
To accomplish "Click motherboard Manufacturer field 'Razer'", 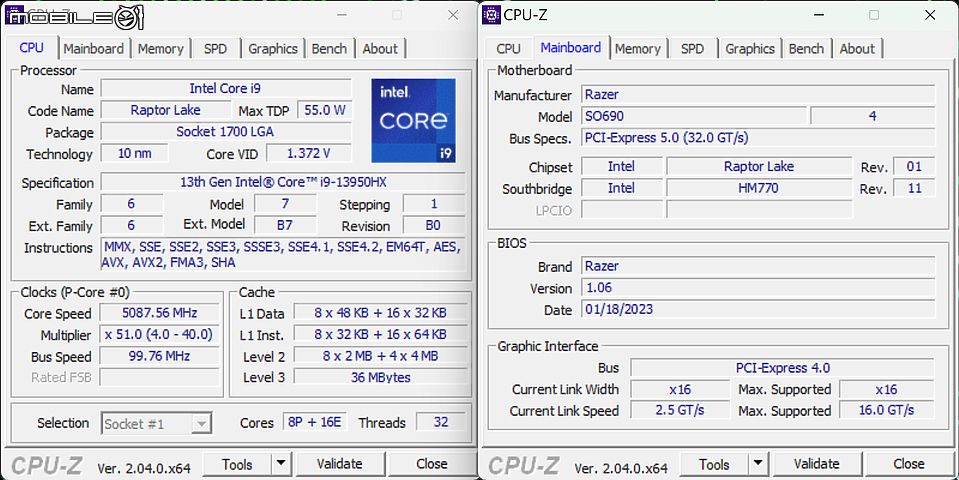I will (758, 94).
